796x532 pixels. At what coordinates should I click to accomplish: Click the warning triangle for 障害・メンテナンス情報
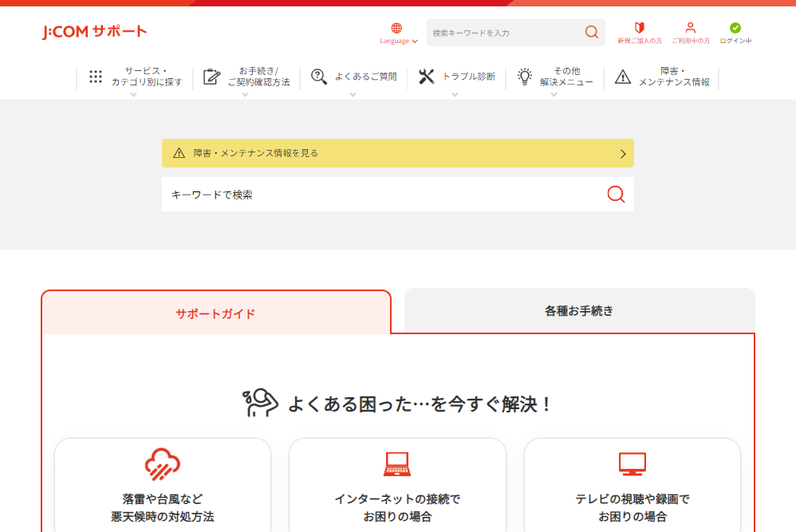(624, 77)
